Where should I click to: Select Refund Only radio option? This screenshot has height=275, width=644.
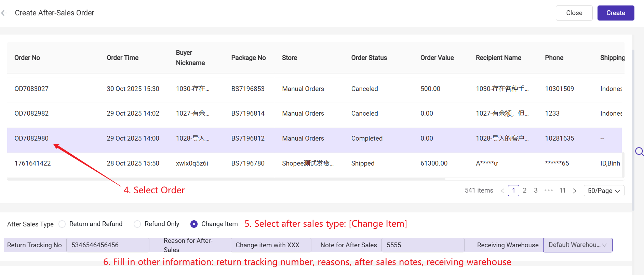point(137,224)
